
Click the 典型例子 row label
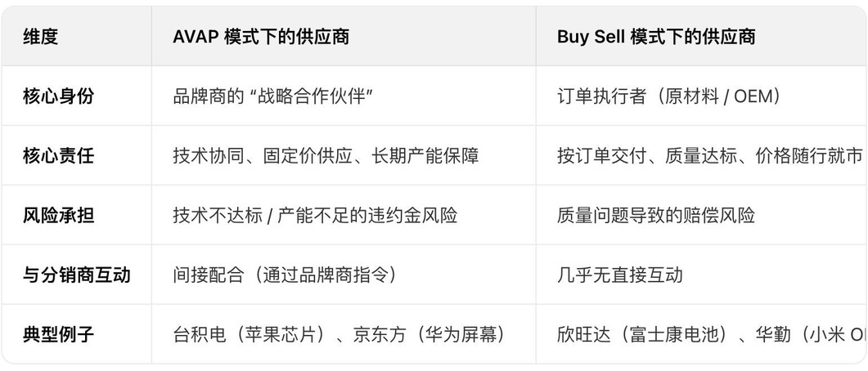(x=58, y=334)
